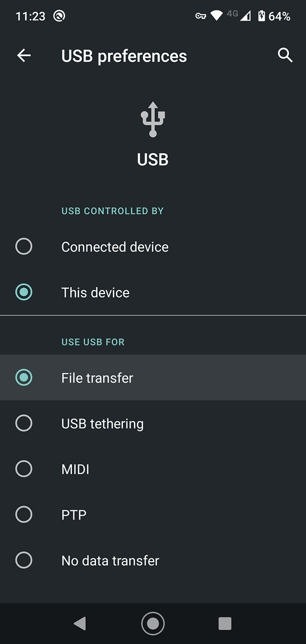The height and width of the screenshot is (644, 306).
Task: Go back using the back arrow
Action: [x=24, y=55]
